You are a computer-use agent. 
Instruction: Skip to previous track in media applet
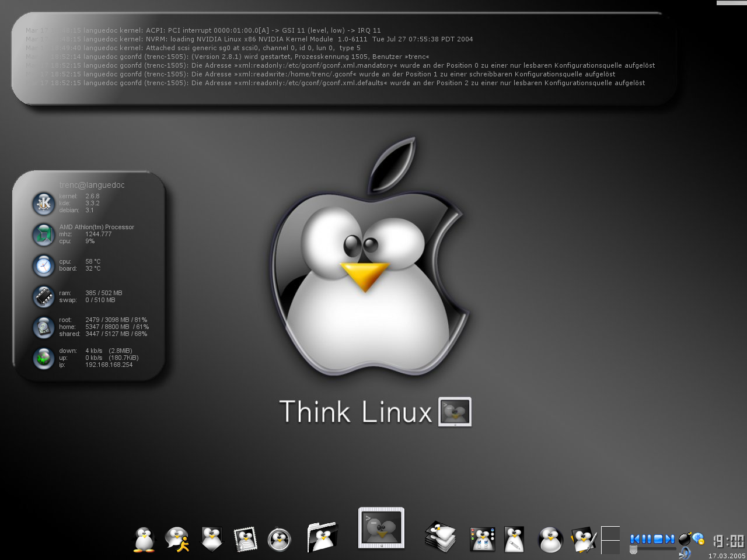(635, 539)
